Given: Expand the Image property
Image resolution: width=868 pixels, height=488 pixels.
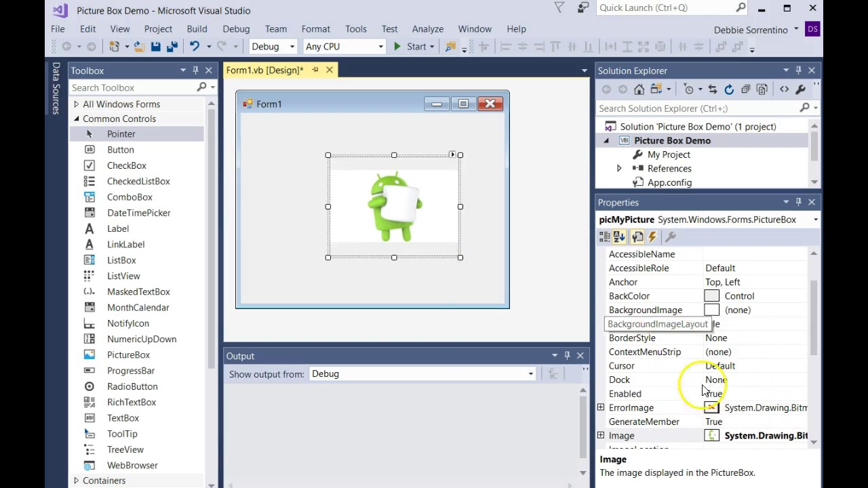Looking at the screenshot, I should [x=601, y=436].
